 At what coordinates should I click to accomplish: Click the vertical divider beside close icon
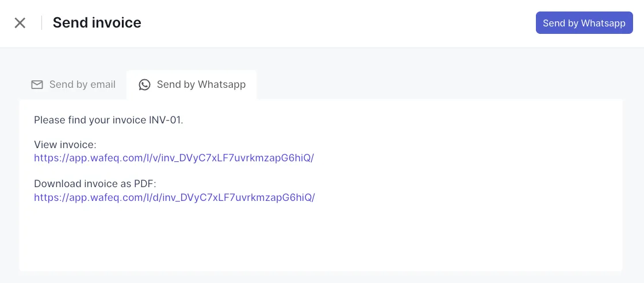(x=41, y=23)
